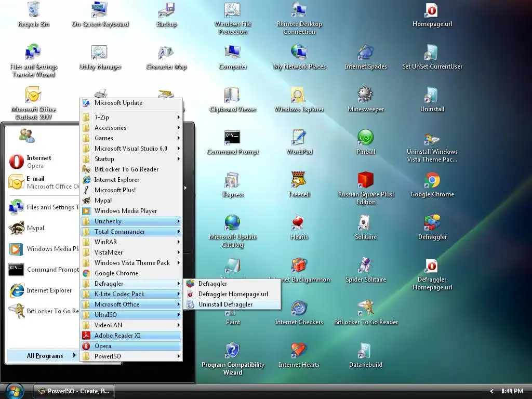
Task: Launch Pinball desktop icon
Action: click(x=365, y=142)
